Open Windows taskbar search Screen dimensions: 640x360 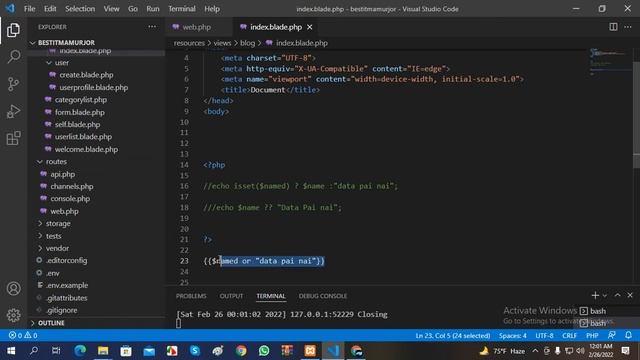[x=34, y=351]
